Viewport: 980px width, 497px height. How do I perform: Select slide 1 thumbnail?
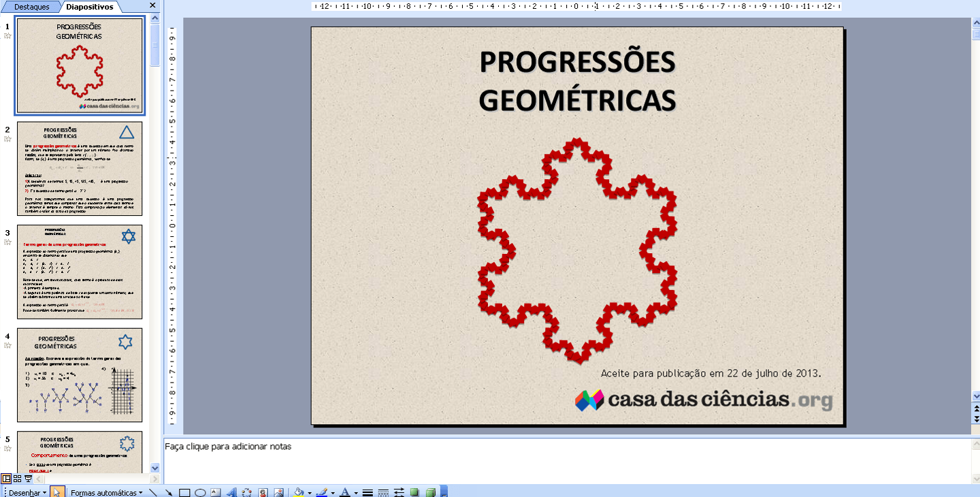coord(80,65)
